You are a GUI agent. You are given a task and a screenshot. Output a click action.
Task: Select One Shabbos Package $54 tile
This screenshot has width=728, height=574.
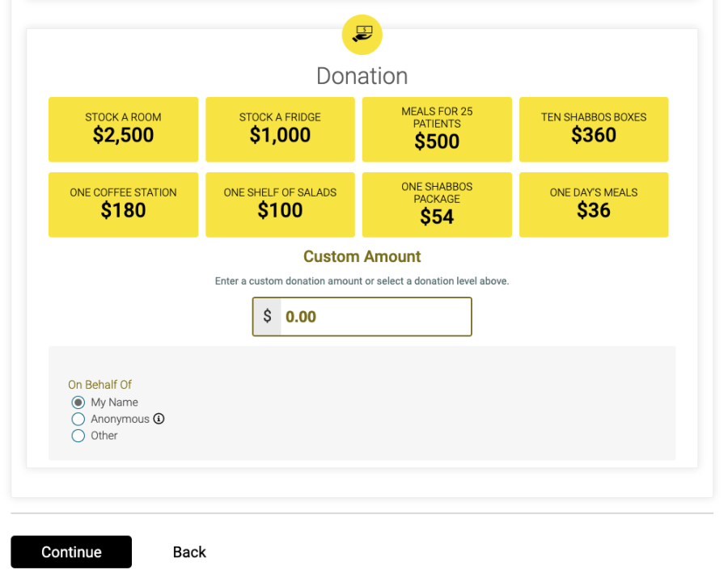coord(437,205)
